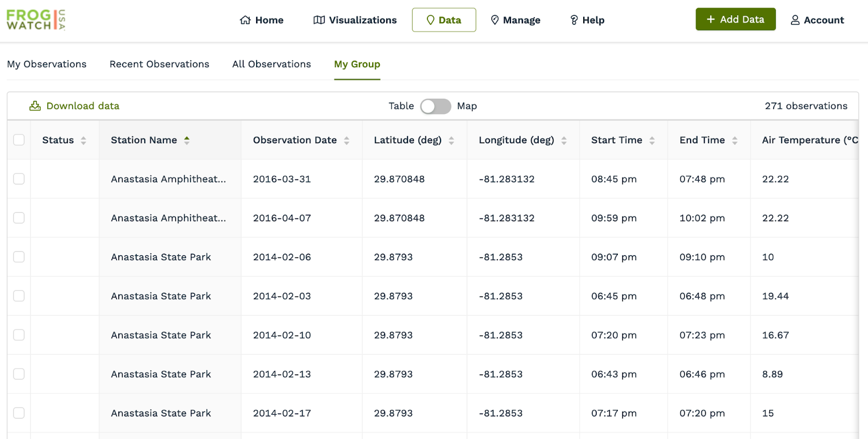Sort by Latitude column arrows

click(451, 140)
